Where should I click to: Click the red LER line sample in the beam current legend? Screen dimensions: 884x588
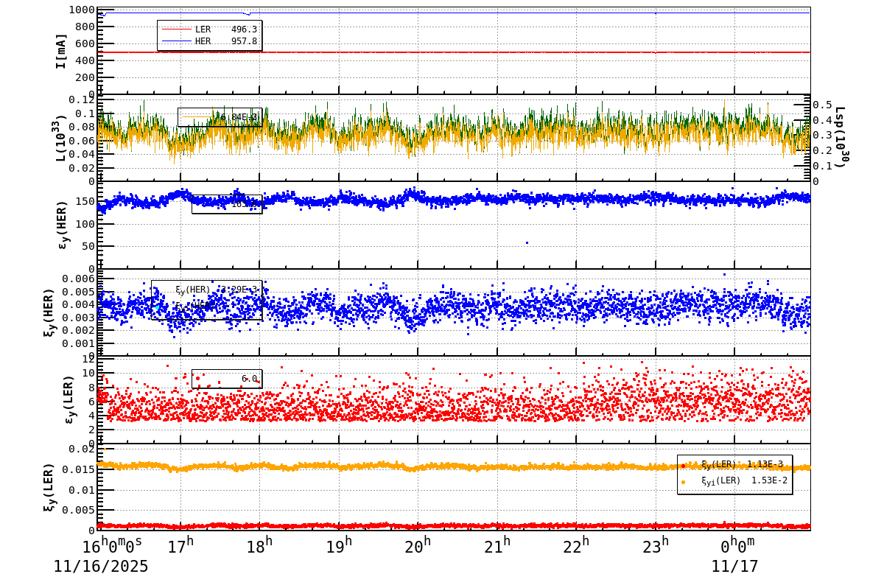[x=176, y=29]
